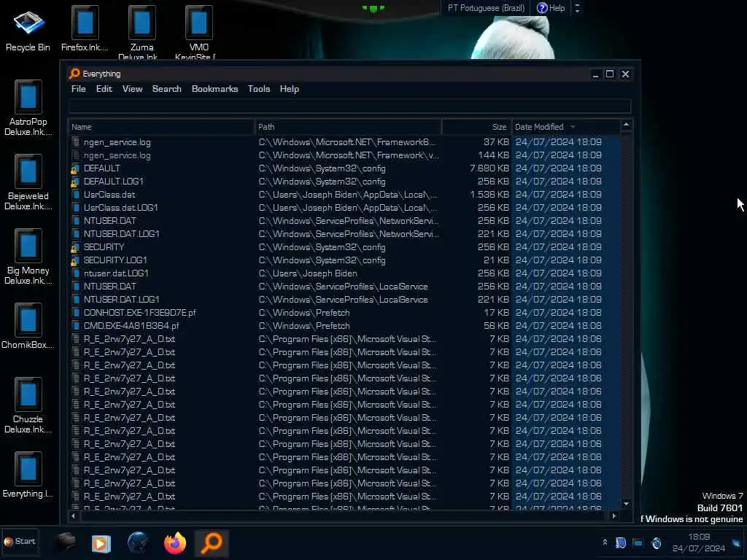The image size is (747, 560).
Task: Sort results by the Size column header
Action: [x=476, y=127]
